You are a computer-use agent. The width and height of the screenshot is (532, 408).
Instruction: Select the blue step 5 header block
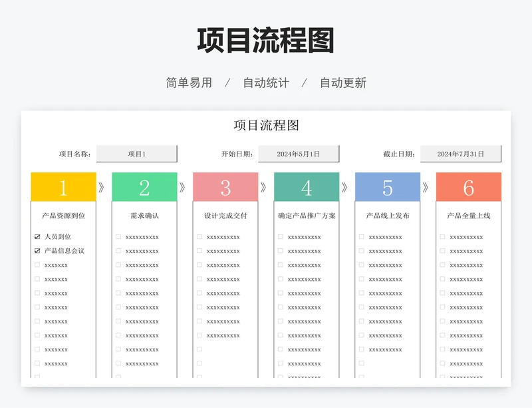click(388, 187)
